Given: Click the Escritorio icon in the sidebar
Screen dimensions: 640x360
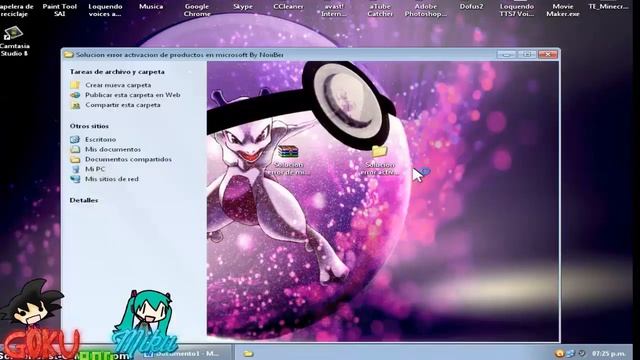Looking at the screenshot, I should tap(75, 140).
